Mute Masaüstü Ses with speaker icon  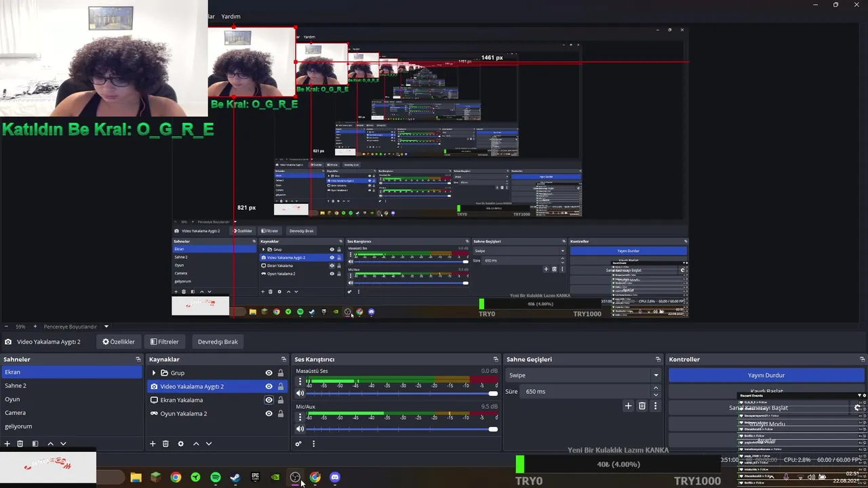pos(300,393)
